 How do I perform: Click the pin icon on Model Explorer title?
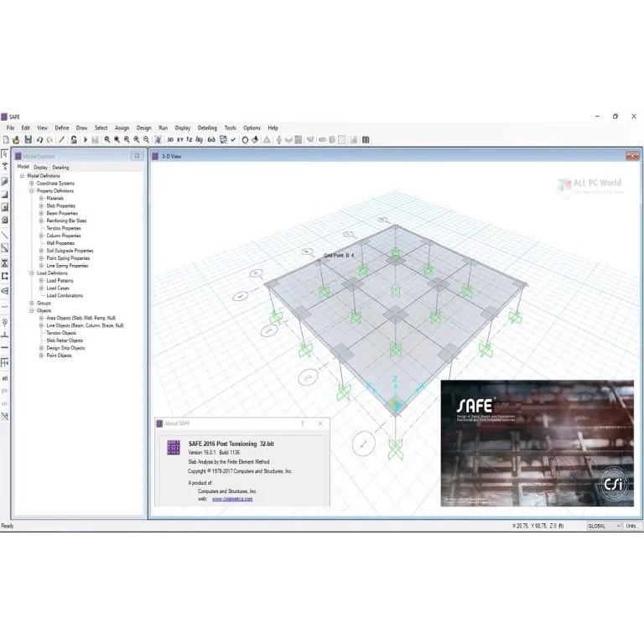[x=137, y=156]
